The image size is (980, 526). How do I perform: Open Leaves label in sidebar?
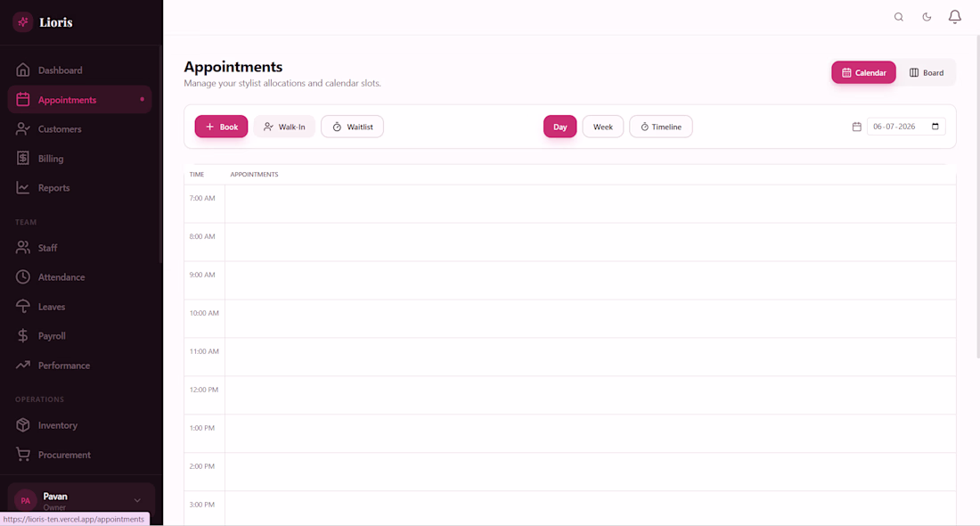52,307
